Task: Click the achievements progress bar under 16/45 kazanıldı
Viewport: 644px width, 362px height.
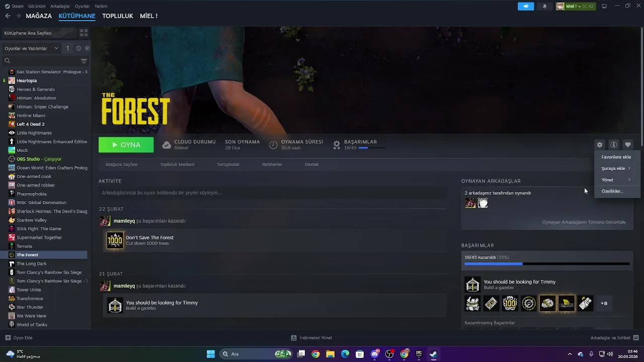Action: [x=547, y=263]
